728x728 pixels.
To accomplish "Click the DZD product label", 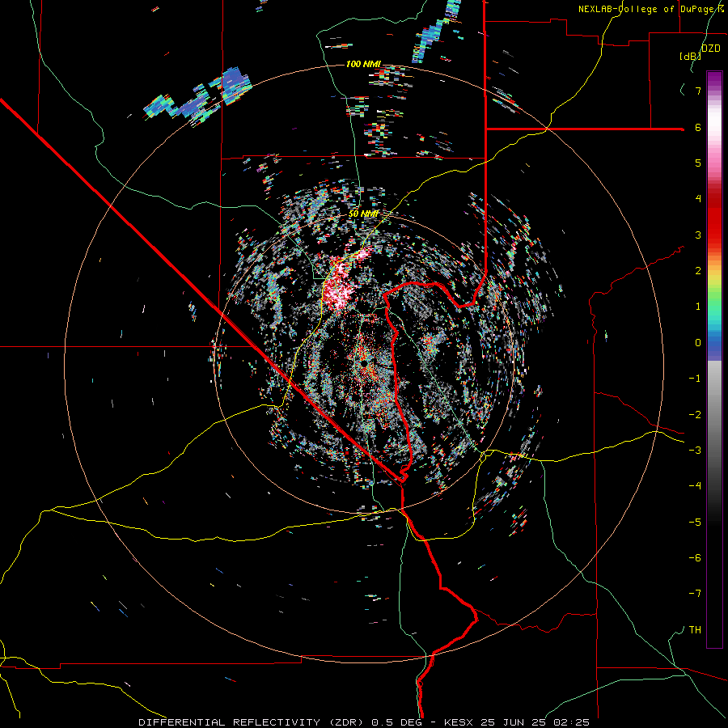I will [x=710, y=49].
